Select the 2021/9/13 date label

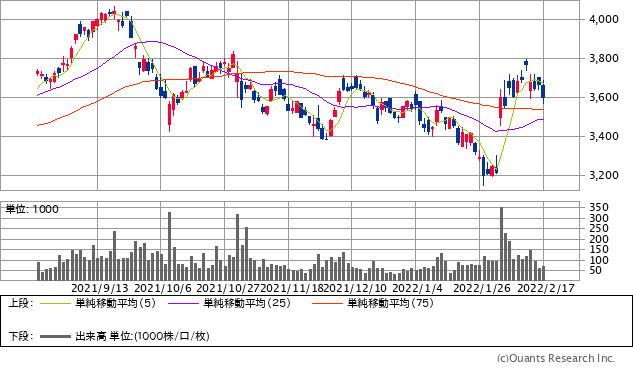(100, 288)
